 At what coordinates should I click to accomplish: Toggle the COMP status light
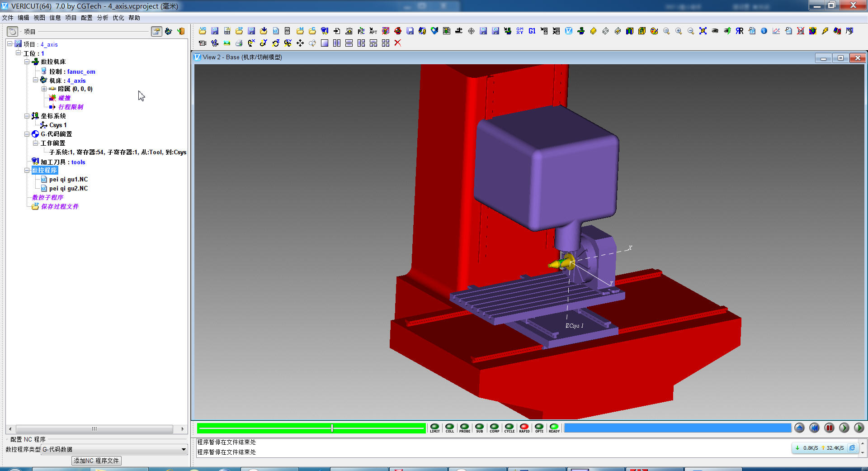click(x=495, y=428)
